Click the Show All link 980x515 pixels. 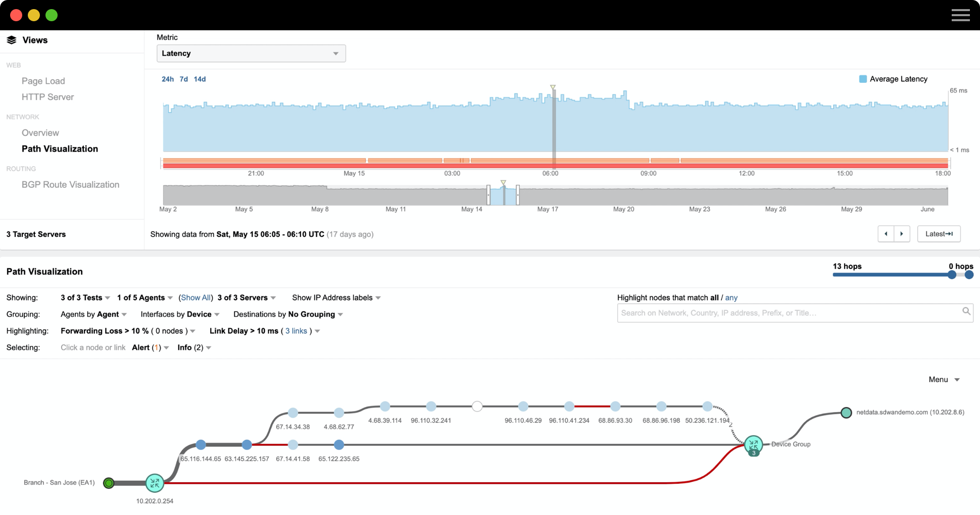(195, 298)
